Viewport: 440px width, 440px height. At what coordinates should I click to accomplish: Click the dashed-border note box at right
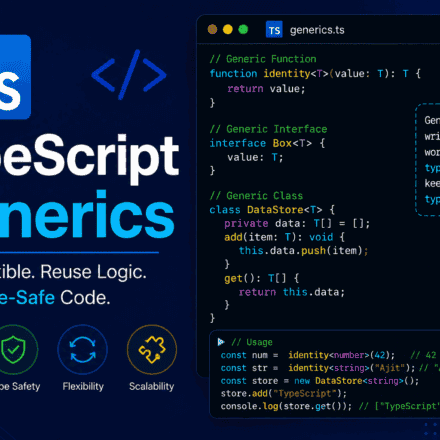coord(428,160)
